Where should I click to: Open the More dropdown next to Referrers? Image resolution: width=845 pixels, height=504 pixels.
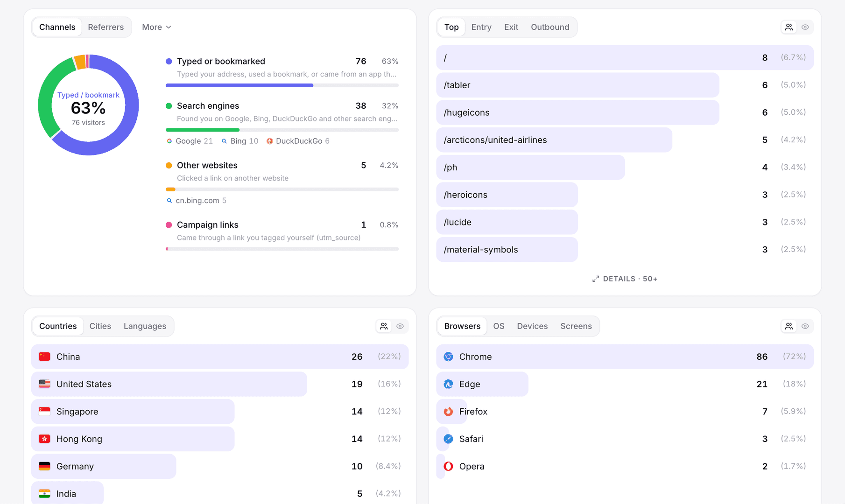click(156, 27)
